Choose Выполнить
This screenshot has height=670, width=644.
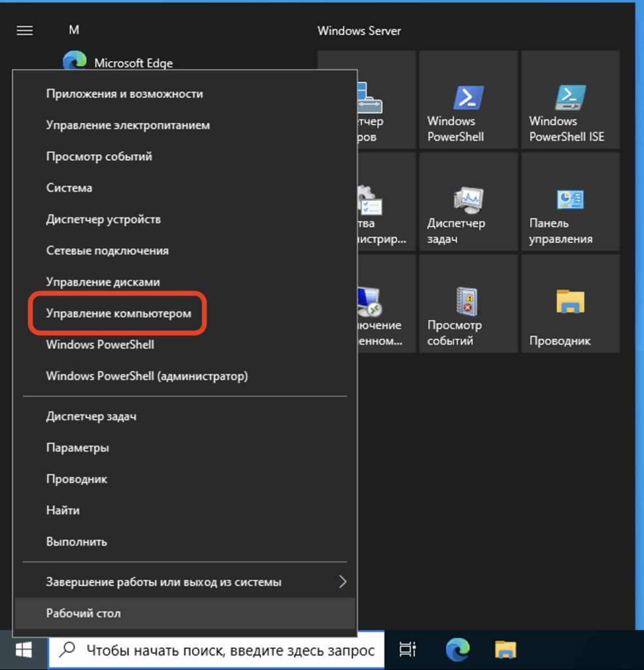click(x=185, y=542)
